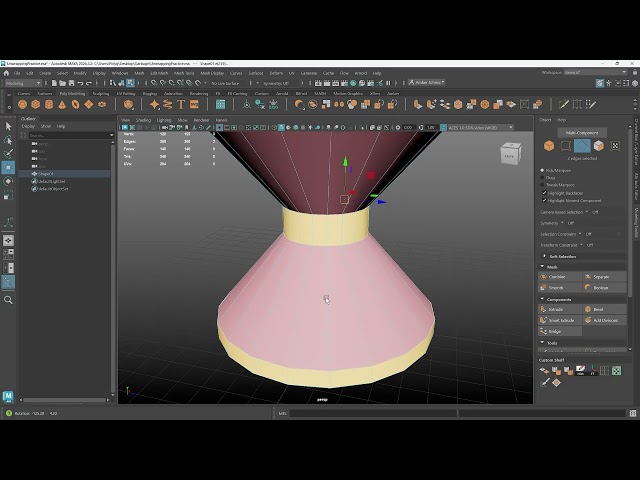The image size is (640, 480).
Task: Click the Separate button
Action: pyautogui.click(x=605, y=277)
